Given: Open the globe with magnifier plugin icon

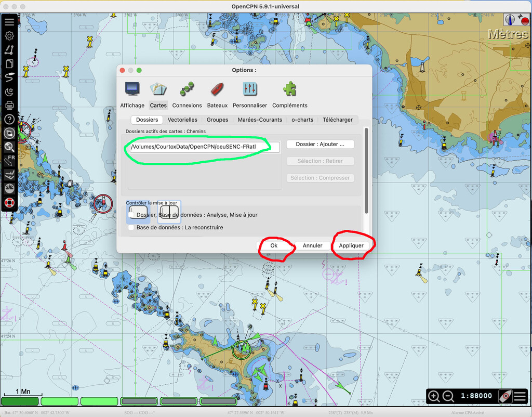Looking at the screenshot, I should coord(9,147).
